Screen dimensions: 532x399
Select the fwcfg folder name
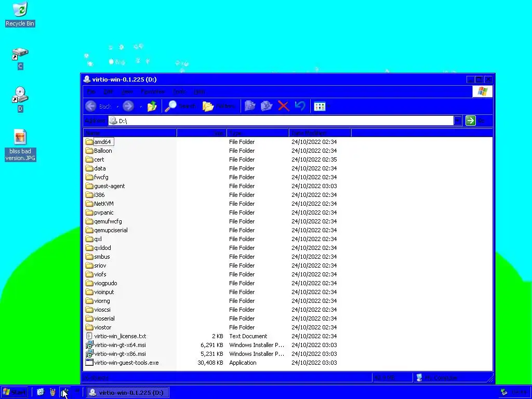coord(101,177)
